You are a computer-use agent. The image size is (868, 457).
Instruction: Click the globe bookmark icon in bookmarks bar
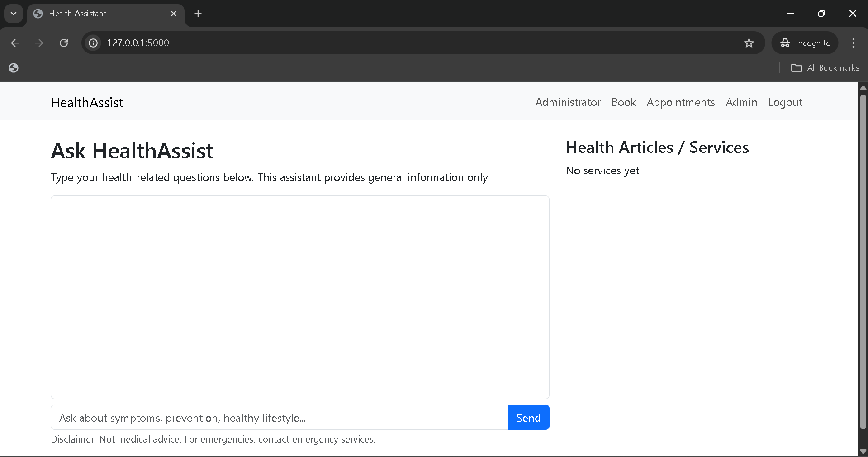(x=14, y=68)
